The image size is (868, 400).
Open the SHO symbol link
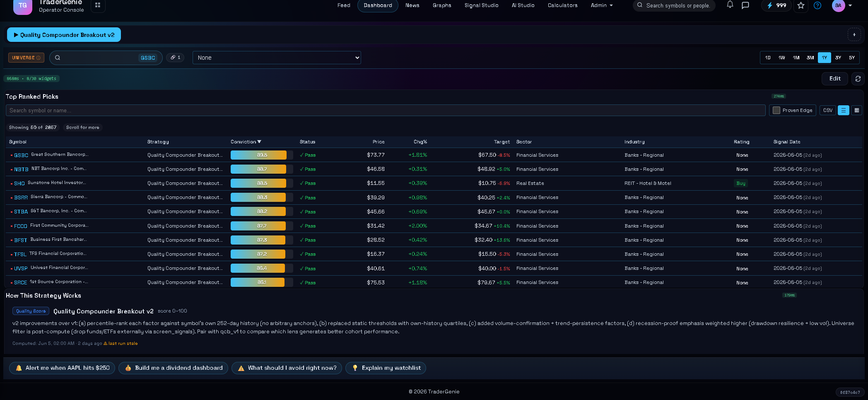click(19, 184)
